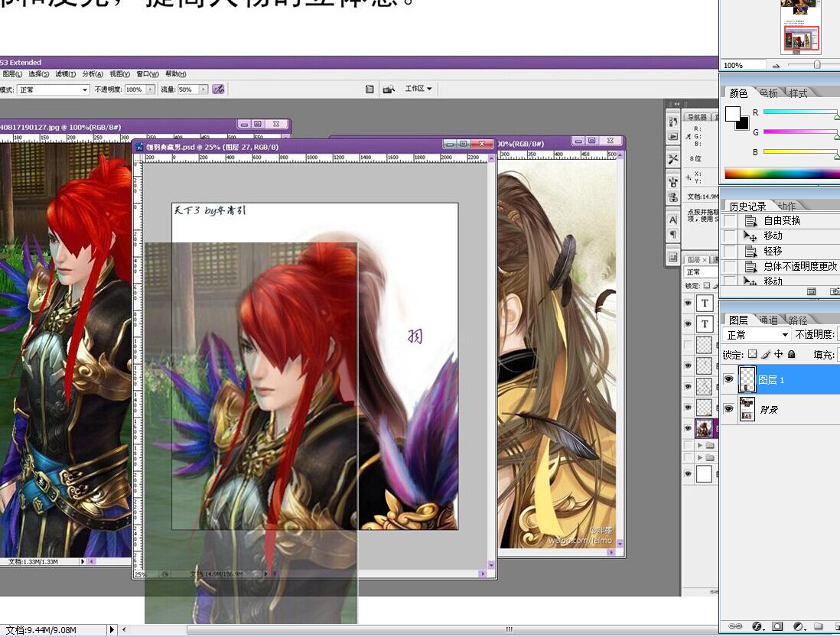The image size is (840, 637).
Task: Open the 模式 blend mode dropdown in options bar
Action: [53, 90]
